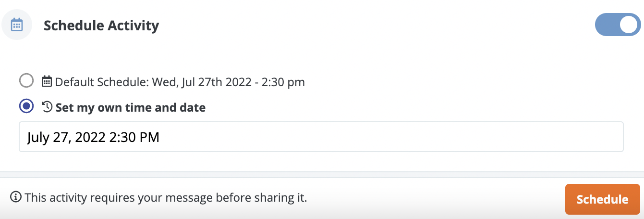Click the calendar icon beside Default Schedule
644x219 pixels.
[47, 81]
